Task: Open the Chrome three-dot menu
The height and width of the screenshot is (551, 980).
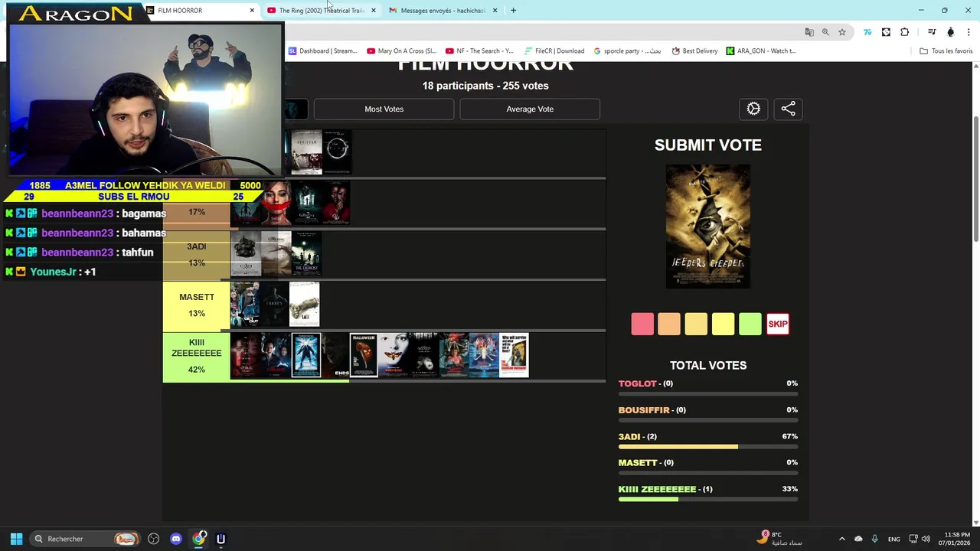Action: click(x=969, y=32)
